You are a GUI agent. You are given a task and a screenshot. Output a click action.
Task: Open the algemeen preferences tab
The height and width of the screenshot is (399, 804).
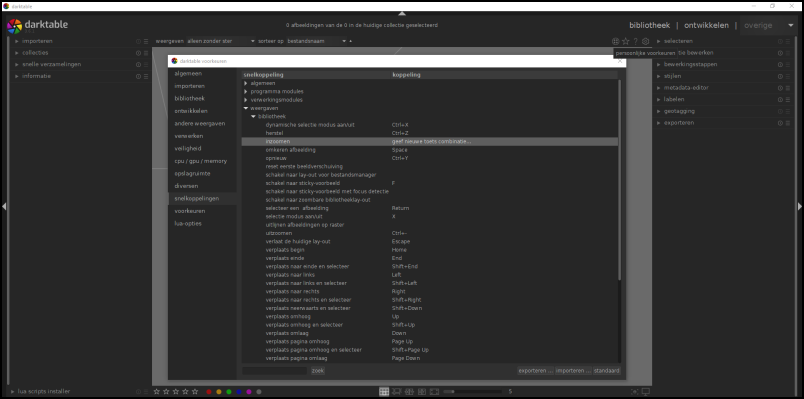click(203, 74)
